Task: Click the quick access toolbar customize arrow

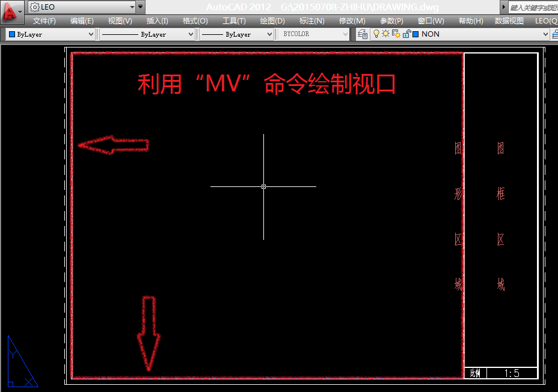Action: [141, 7]
